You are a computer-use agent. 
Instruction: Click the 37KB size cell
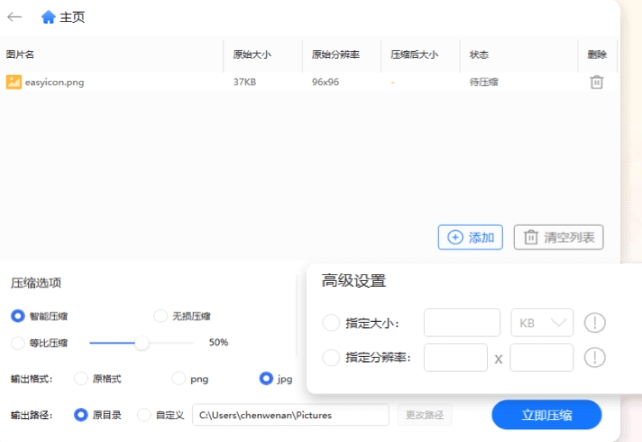pos(245,82)
